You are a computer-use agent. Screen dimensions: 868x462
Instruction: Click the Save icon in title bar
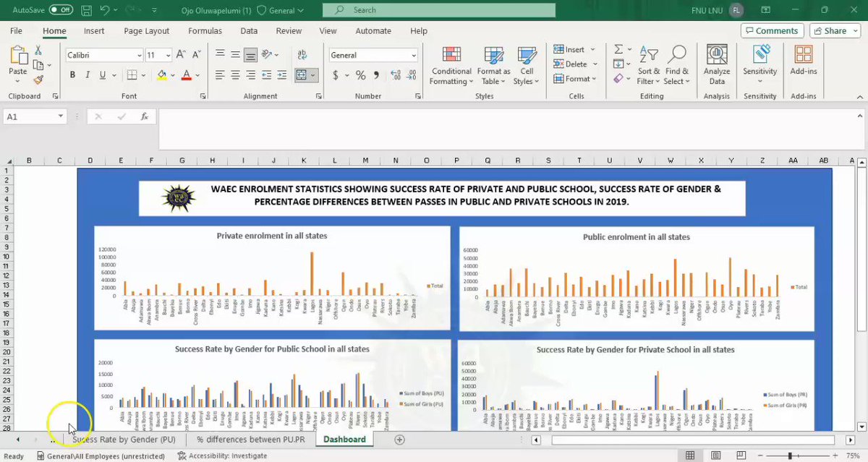click(x=87, y=10)
